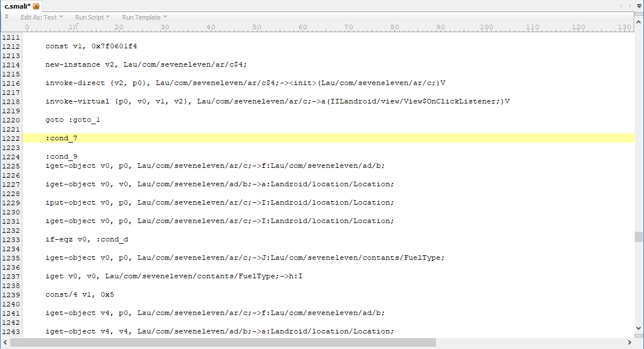Click line number 1233 in the gutter
Viewport: 644px width, 349px height.
coord(11,240)
